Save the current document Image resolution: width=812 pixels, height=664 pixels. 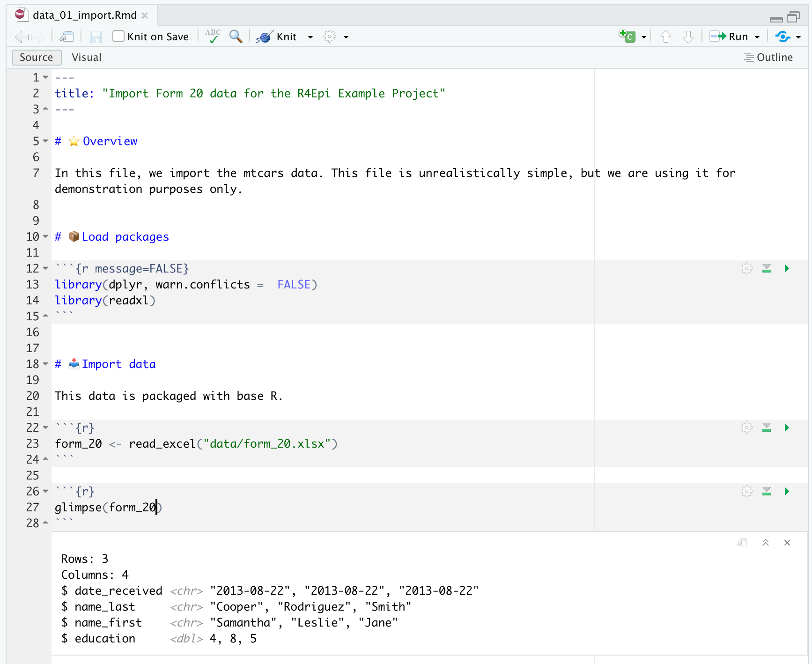point(96,37)
